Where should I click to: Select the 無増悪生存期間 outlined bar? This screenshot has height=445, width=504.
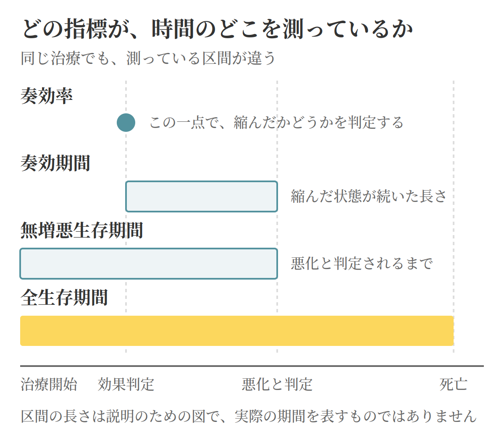click(149, 264)
